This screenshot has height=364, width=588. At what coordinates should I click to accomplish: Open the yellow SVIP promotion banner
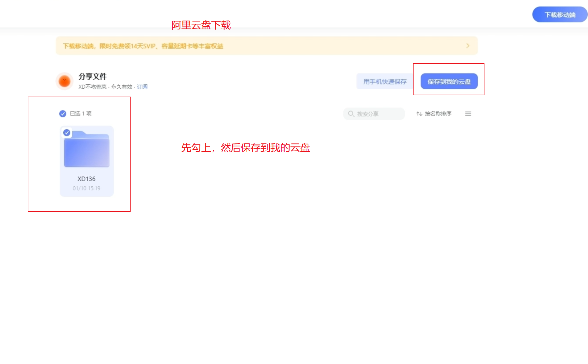point(266,46)
